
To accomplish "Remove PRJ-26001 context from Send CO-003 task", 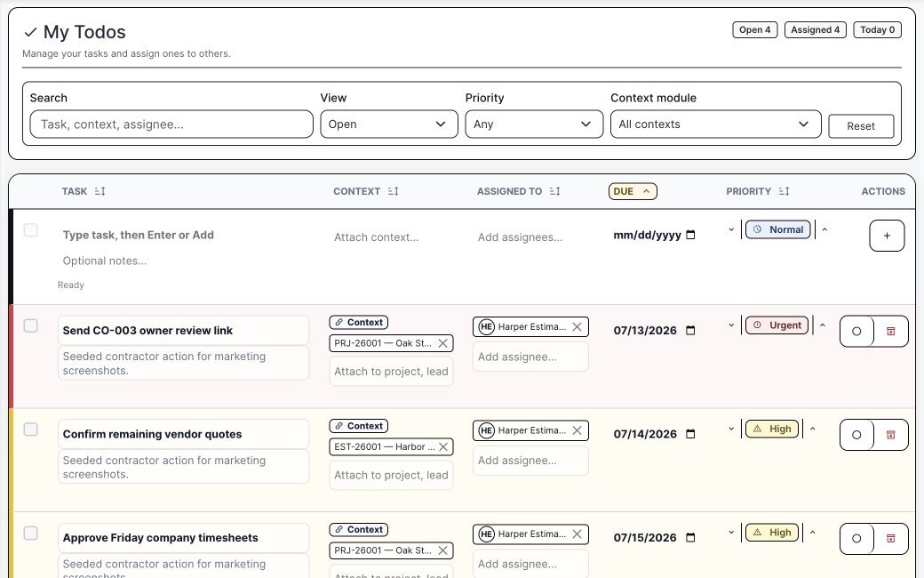I will pyautogui.click(x=442, y=343).
